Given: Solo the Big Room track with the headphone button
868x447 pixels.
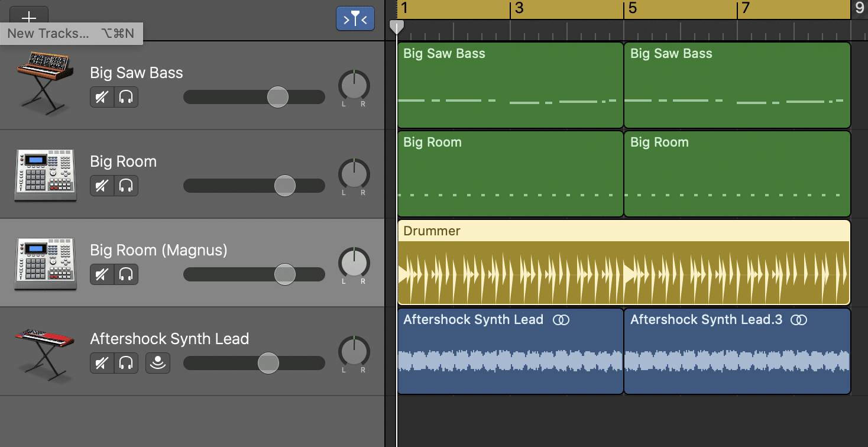Looking at the screenshot, I should 127,186.
